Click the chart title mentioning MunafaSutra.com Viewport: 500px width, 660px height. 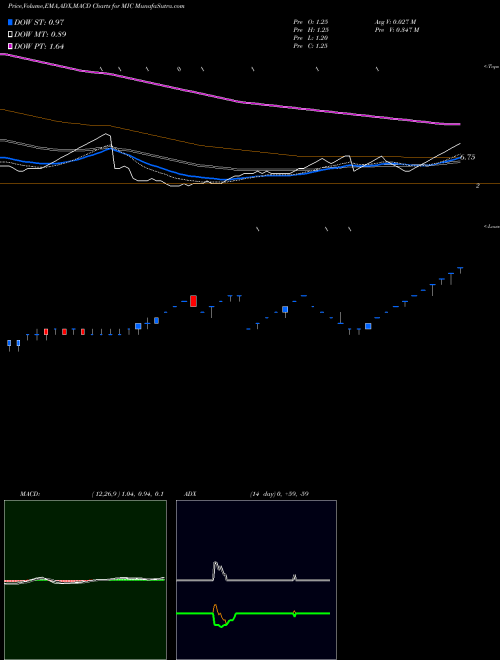[96, 6]
